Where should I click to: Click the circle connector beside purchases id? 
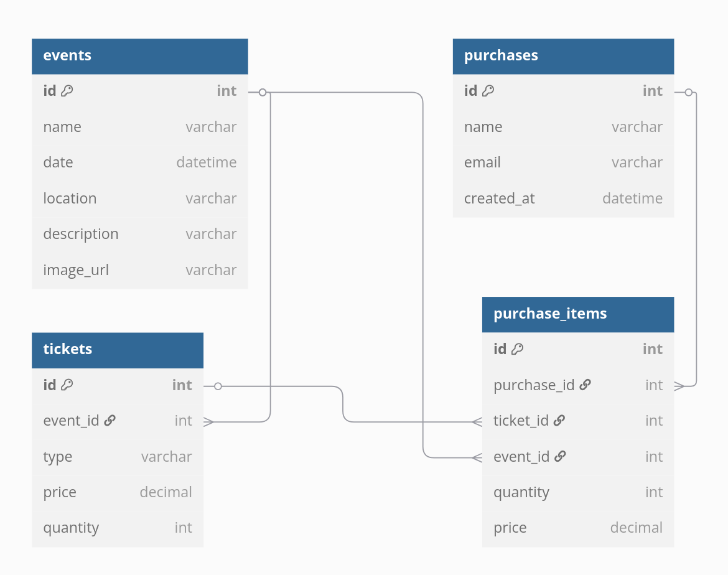tap(689, 92)
